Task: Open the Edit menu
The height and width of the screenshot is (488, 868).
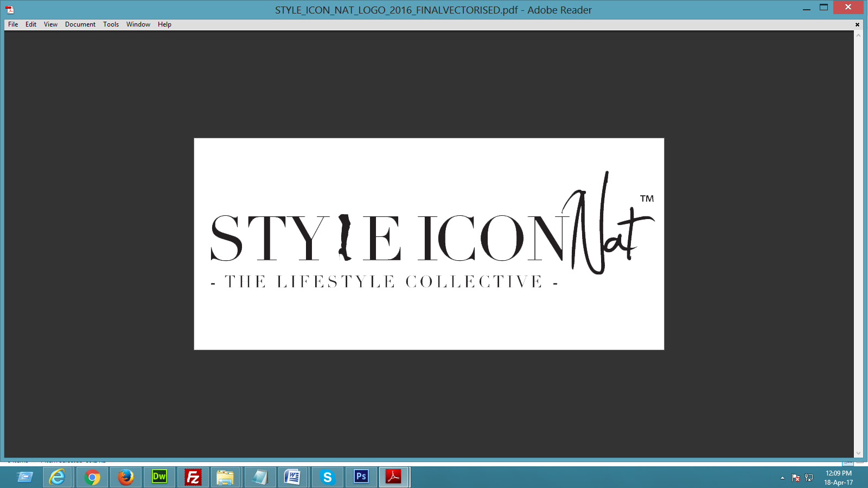Action: (31, 24)
